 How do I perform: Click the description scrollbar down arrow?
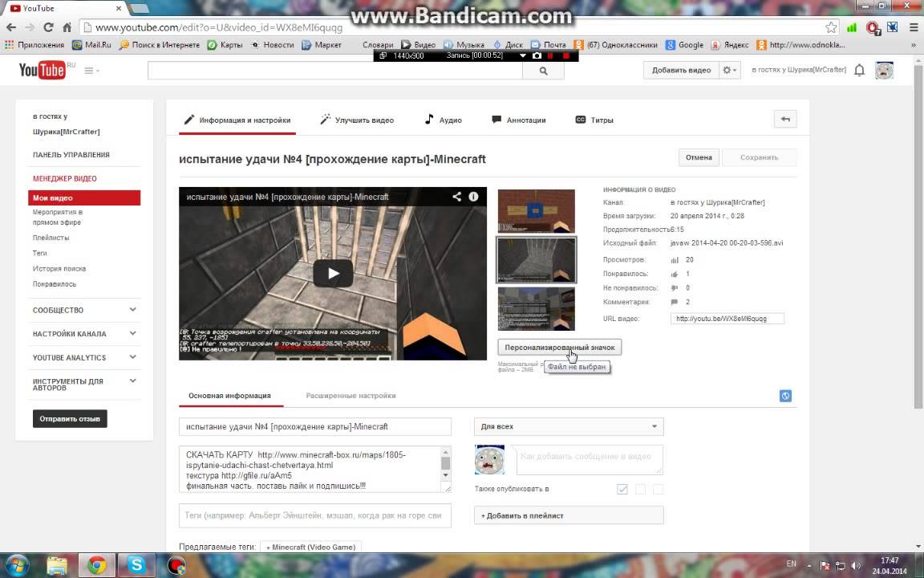tap(445, 474)
